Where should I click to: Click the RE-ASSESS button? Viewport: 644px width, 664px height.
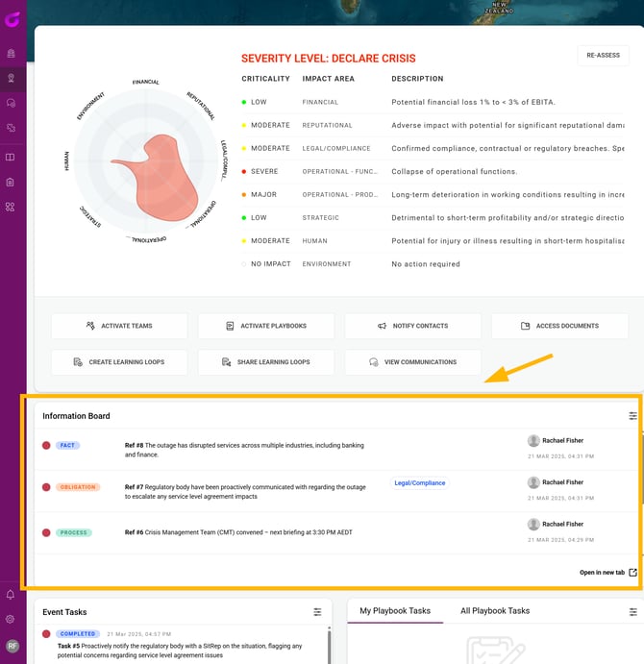pos(603,56)
